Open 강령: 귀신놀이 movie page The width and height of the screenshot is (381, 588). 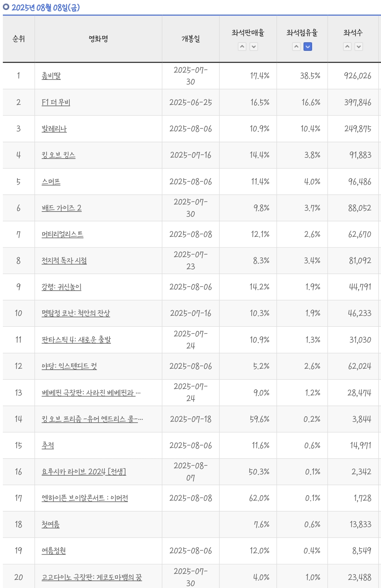pos(61,287)
